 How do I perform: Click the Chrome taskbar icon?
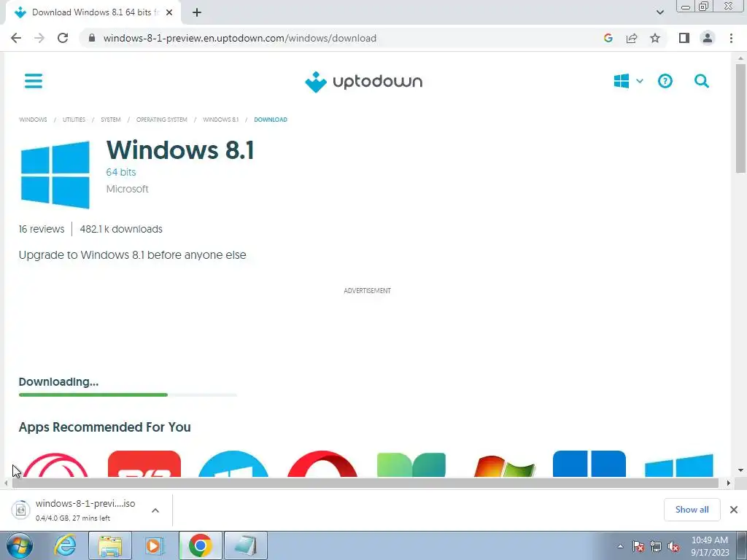(x=200, y=545)
